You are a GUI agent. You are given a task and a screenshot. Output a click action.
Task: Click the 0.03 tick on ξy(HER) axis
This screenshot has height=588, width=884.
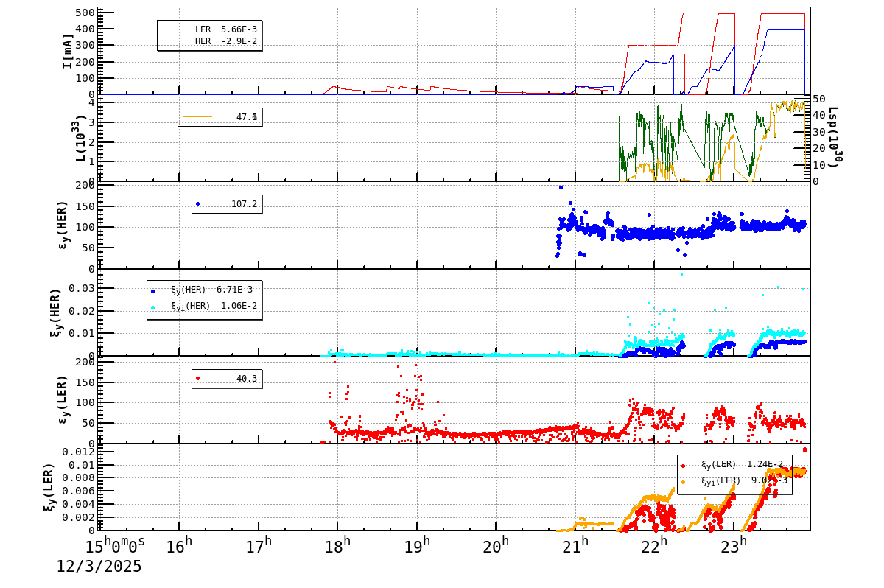83,288
